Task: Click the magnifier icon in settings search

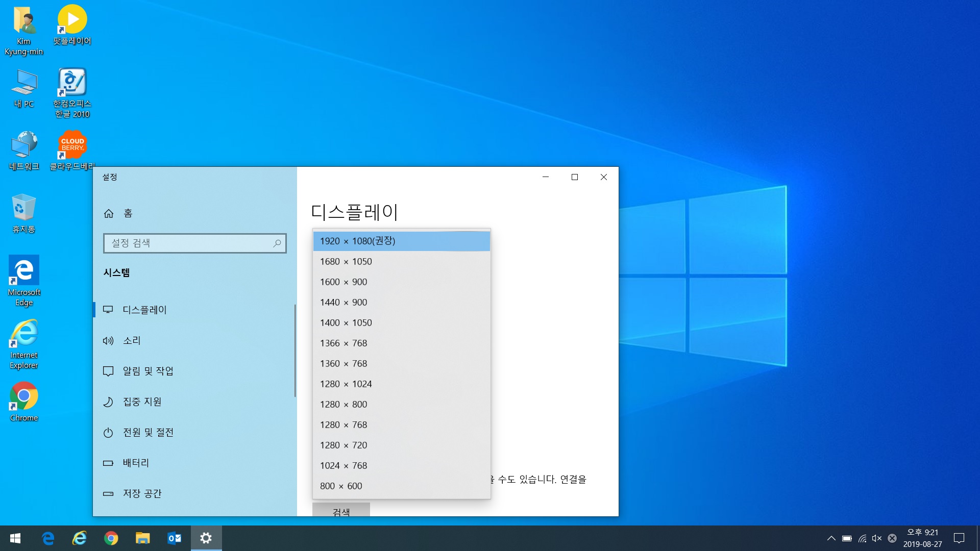Action: tap(277, 243)
